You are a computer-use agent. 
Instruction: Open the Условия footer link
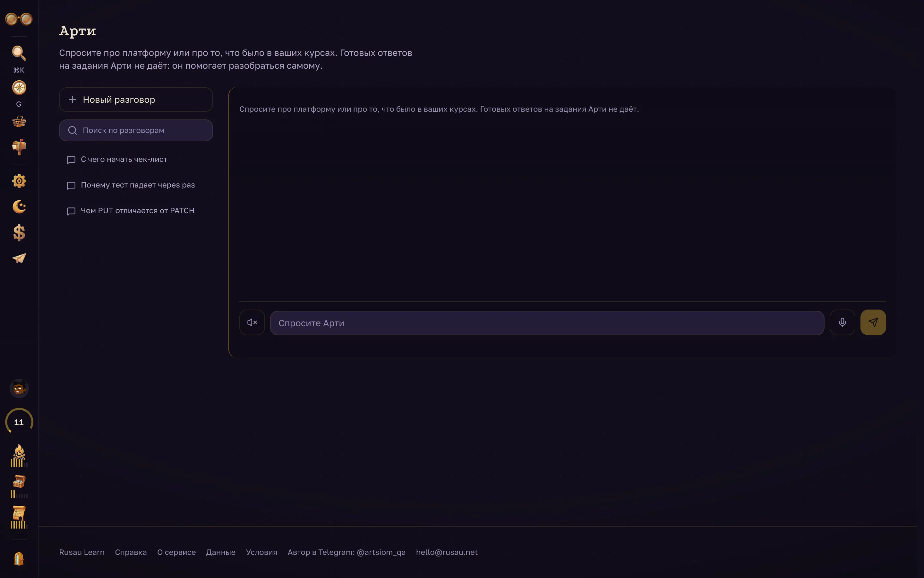coord(261,552)
